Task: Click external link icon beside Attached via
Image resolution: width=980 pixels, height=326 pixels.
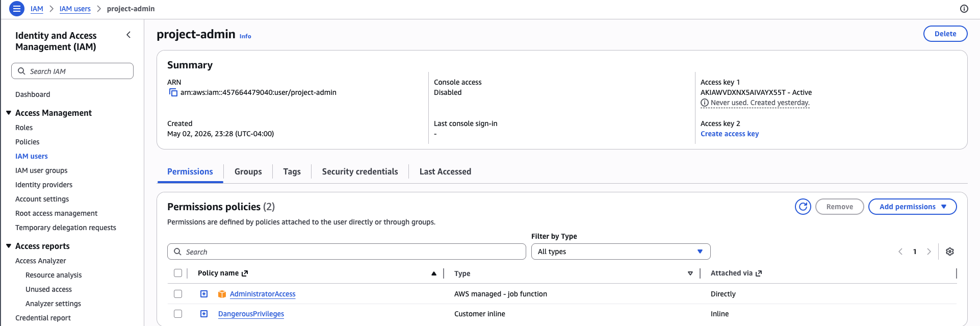Action: click(759, 273)
